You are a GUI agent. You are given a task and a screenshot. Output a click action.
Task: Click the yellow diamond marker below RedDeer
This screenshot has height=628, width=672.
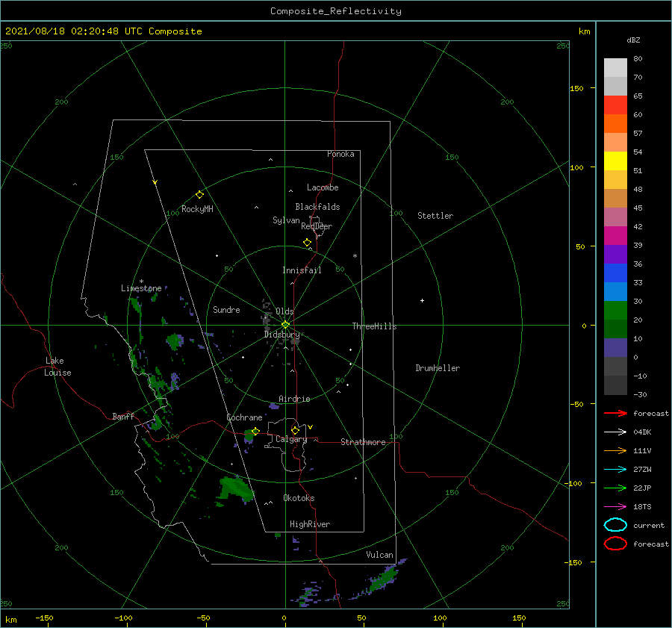click(307, 243)
